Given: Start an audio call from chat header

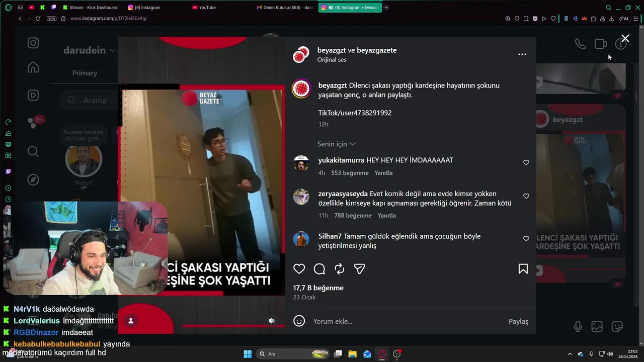Looking at the screenshot, I should click(x=580, y=44).
